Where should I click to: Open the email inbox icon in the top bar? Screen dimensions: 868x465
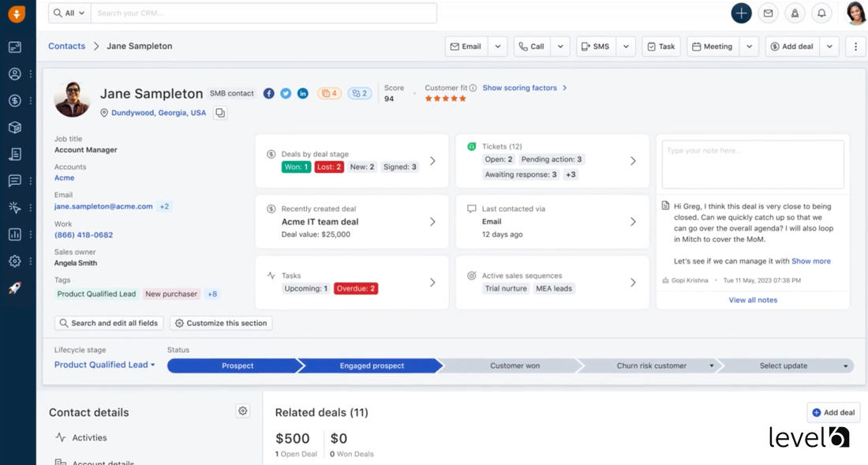[768, 13]
